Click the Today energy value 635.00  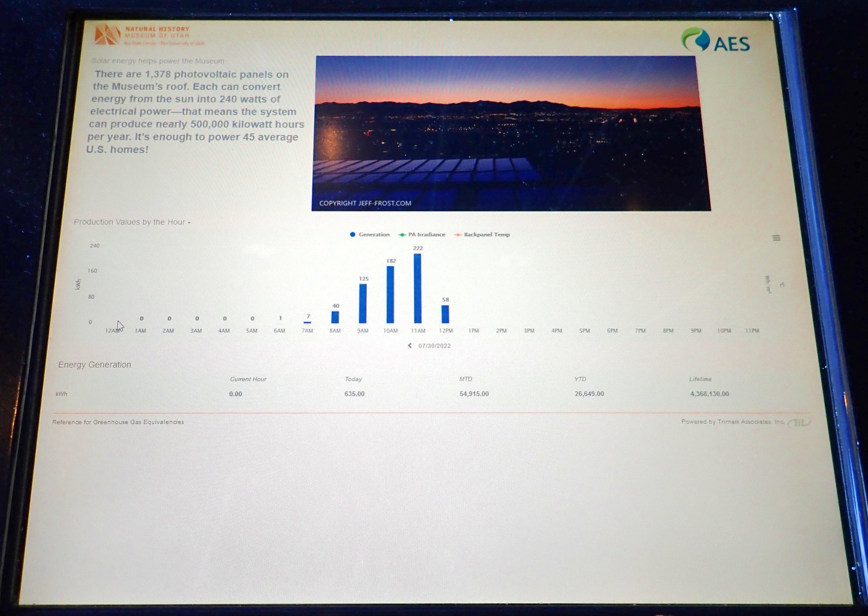[x=354, y=394]
